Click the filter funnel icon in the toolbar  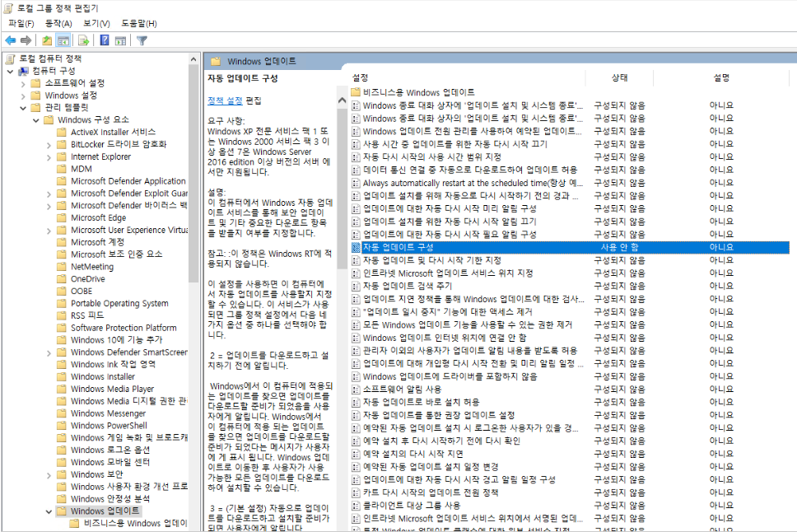142,40
